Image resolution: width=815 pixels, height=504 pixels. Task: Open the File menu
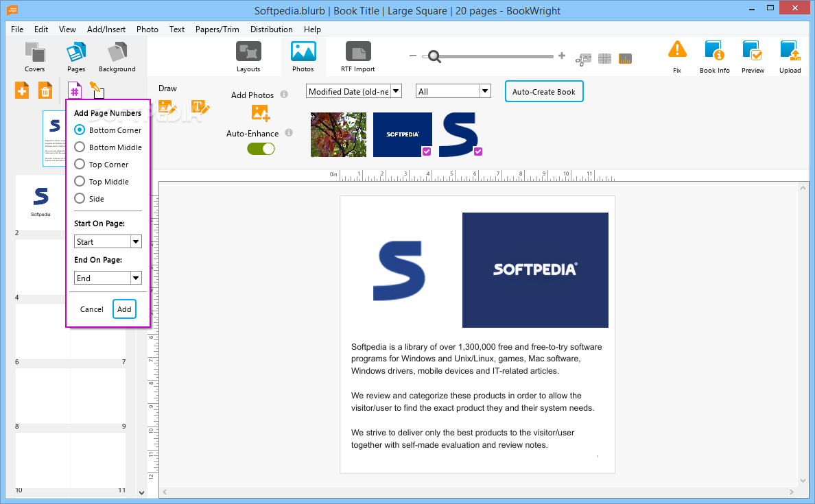click(x=17, y=29)
